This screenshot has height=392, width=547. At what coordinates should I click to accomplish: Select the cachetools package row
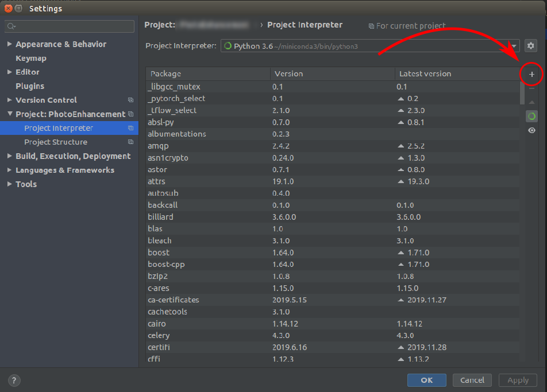pos(333,312)
